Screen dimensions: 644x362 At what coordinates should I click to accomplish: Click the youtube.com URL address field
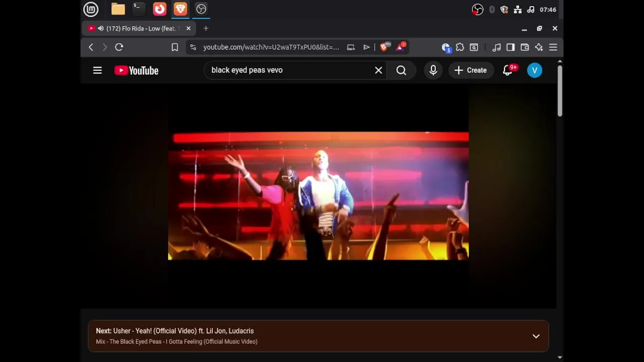click(271, 47)
